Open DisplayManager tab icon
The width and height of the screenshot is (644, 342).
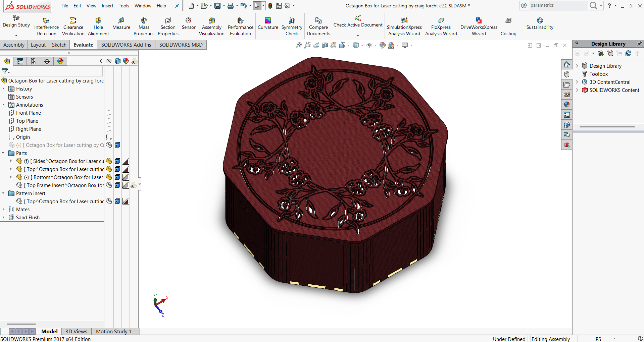[x=60, y=61]
